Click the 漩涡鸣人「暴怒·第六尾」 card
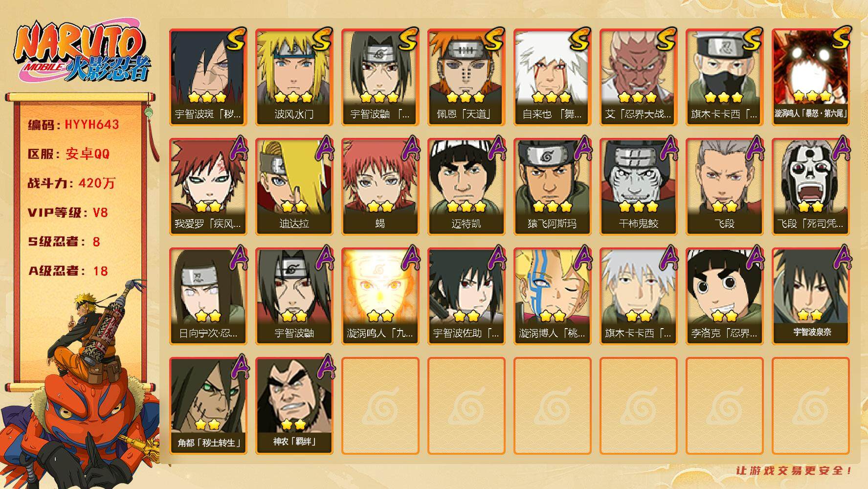The image size is (868, 489). [x=810, y=77]
